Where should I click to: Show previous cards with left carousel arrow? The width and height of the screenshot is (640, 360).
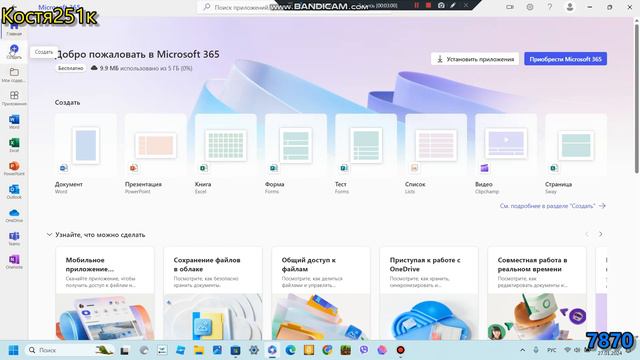pyautogui.click(x=587, y=234)
